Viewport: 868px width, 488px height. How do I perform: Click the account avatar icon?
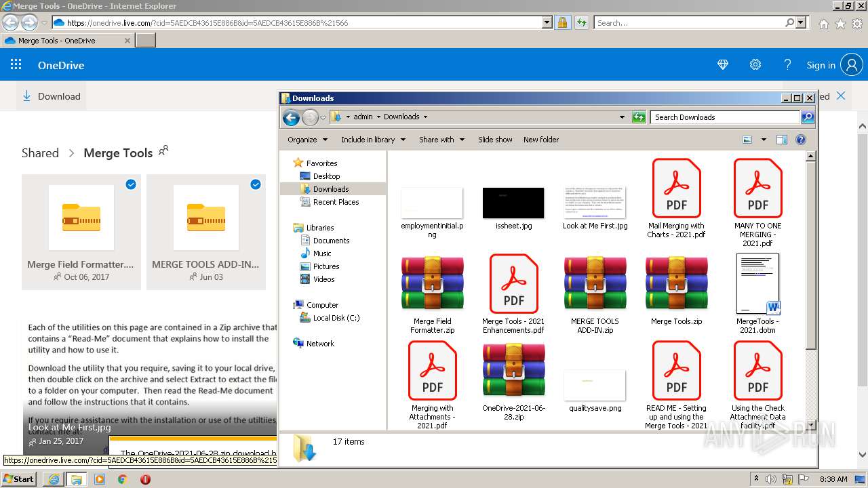pos(851,65)
